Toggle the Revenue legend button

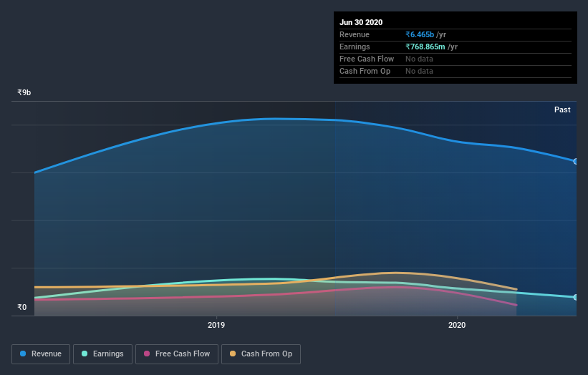[41, 354]
